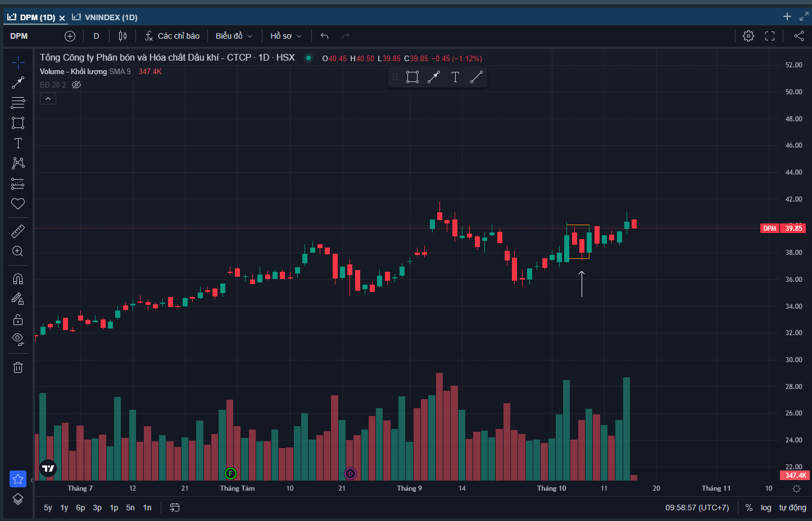Show the hidden BB 20 2 indicator
This screenshot has height=521, width=812.
point(77,85)
